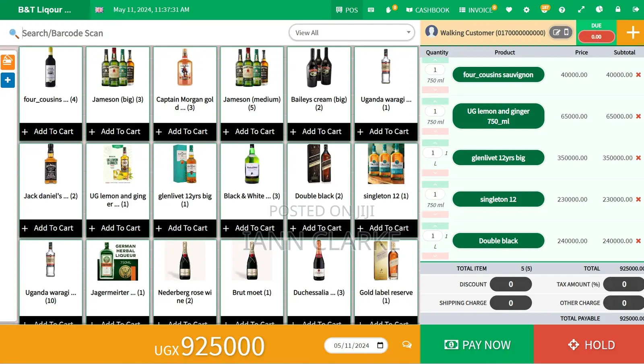644x364 pixels.
Task: Click the heart favorites icon
Action: pos(509,10)
